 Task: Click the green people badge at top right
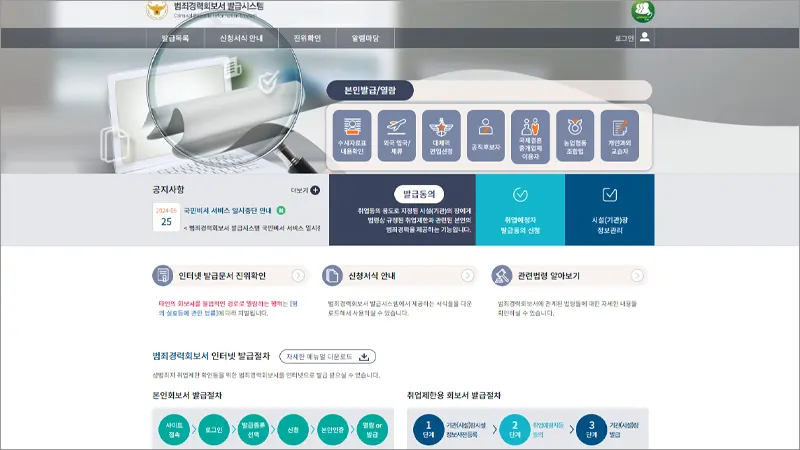point(643,11)
